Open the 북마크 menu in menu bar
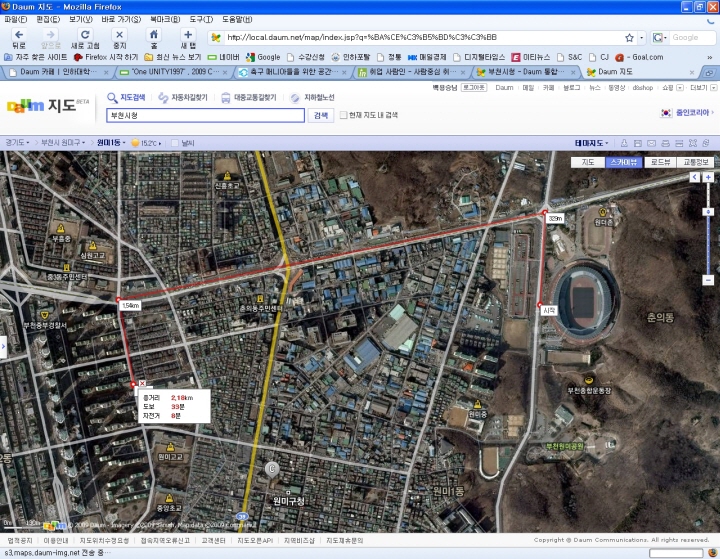 pyautogui.click(x=165, y=19)
